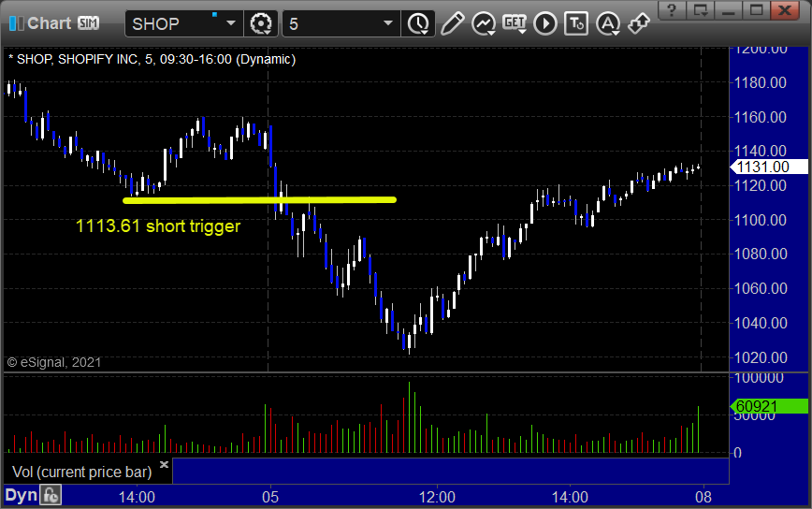Click the SIM mode badge
This screenshot has width=812, height=509.
click(89, 22)
